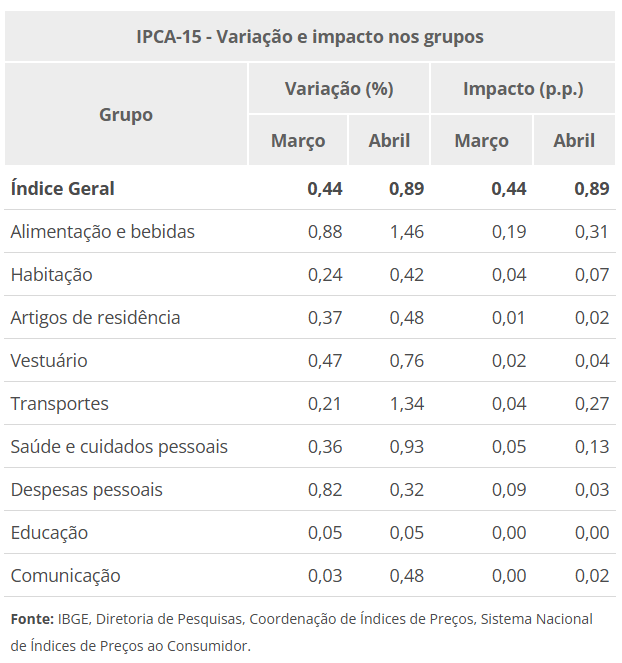Click the 'Transportes' row label
The width and height of the screenshot is (622, 663).
click(59, 404)
